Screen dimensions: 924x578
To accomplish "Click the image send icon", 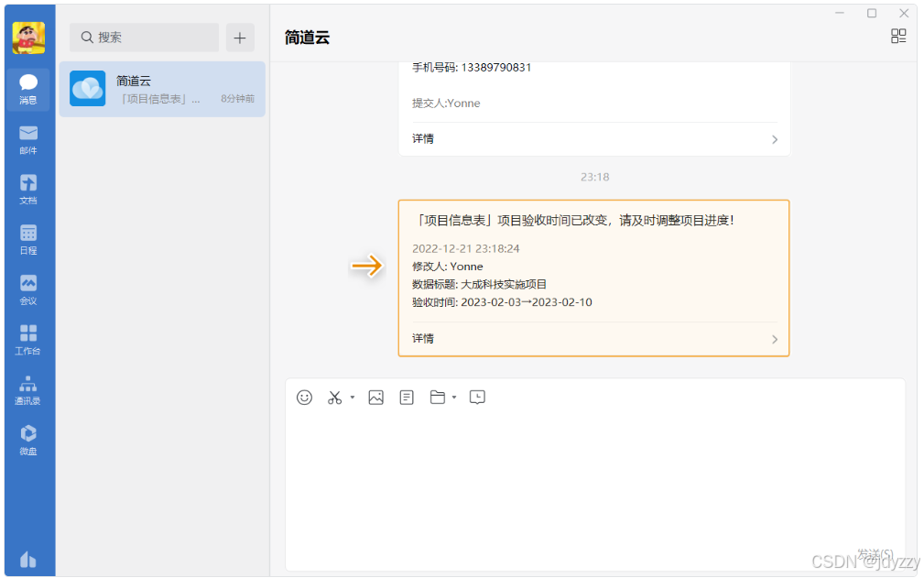I will [376, 398].
